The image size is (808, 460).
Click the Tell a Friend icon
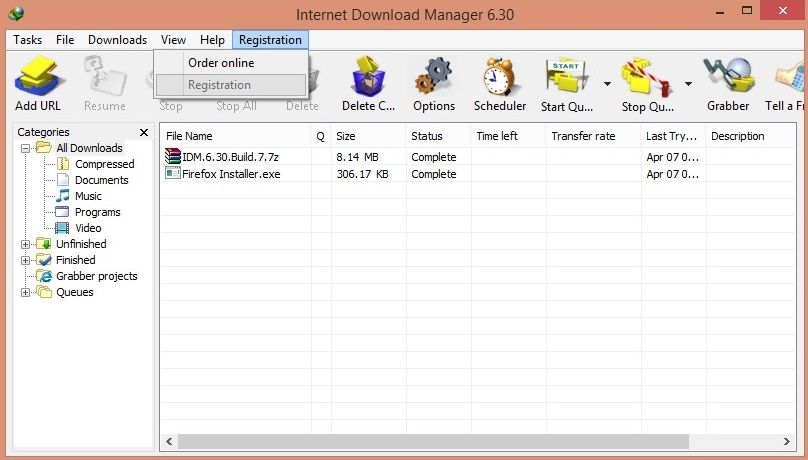(x=791, y=77)
